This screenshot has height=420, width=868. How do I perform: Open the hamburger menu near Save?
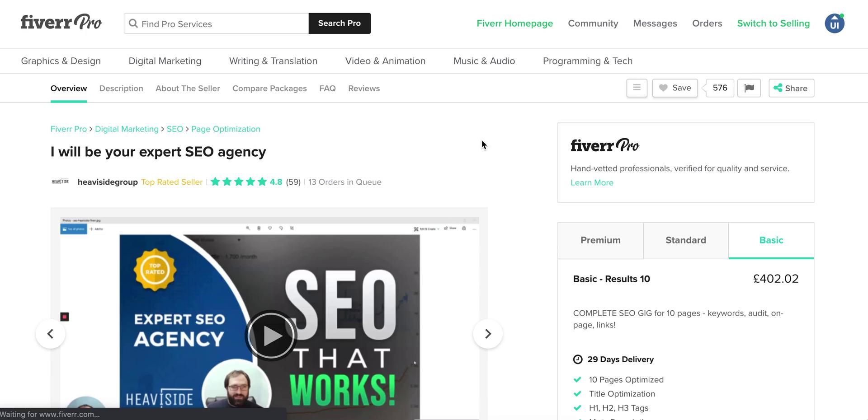(x=637, y=88)
